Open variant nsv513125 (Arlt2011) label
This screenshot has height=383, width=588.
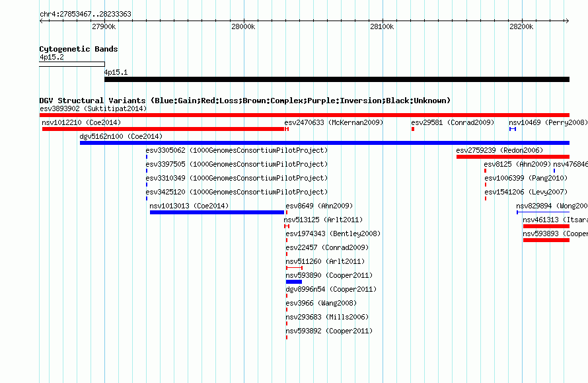pyautogui.click(x=323, y=220)
